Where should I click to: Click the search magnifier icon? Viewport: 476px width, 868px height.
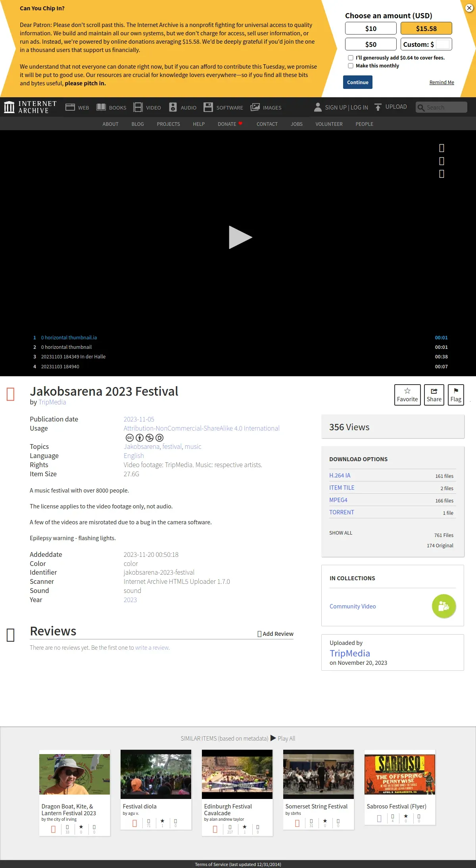tap(421, 108)
